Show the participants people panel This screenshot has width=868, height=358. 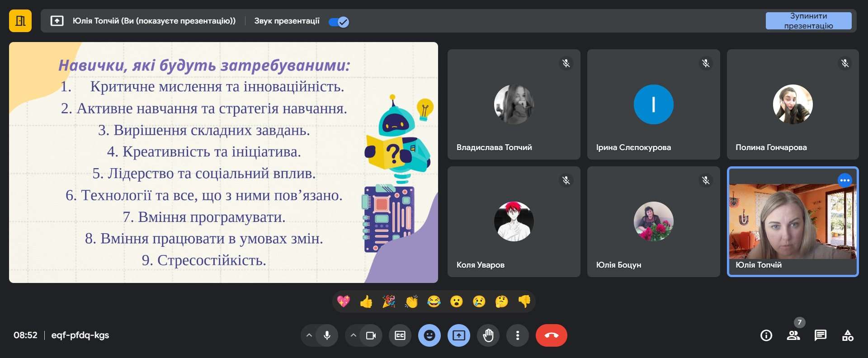(793, 335)
